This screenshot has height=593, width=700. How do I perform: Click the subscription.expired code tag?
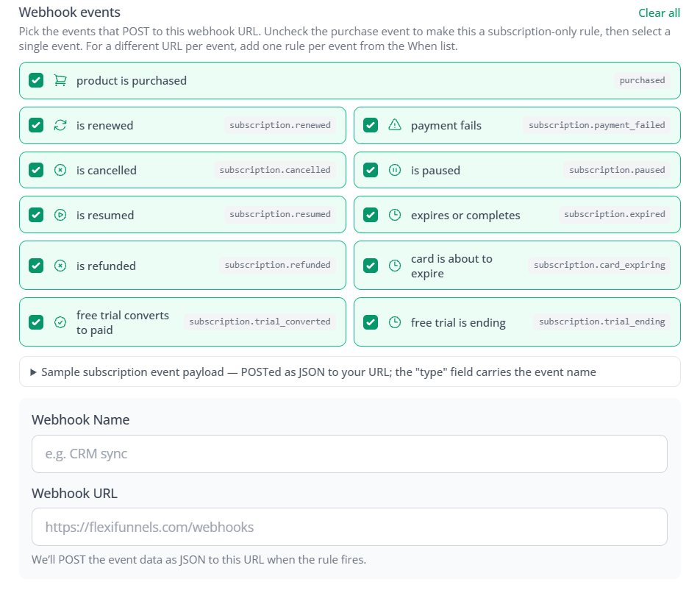(614, 214)
